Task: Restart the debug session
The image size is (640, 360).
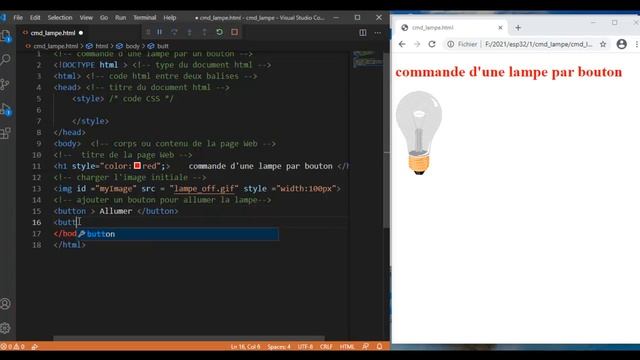Action: (x=220, y=32)
